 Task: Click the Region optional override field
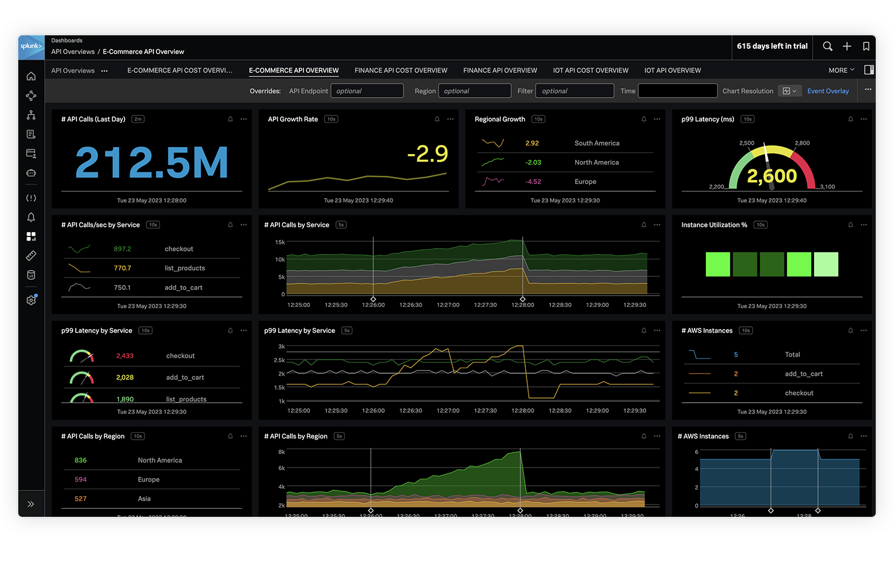click(475, 91)
